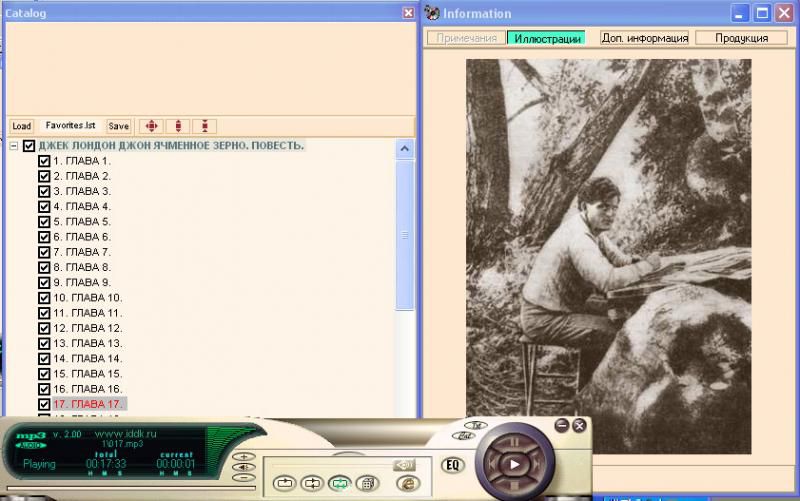Click the volume down minus button
This screenshot has height=501, width=800.
point(242,477)
